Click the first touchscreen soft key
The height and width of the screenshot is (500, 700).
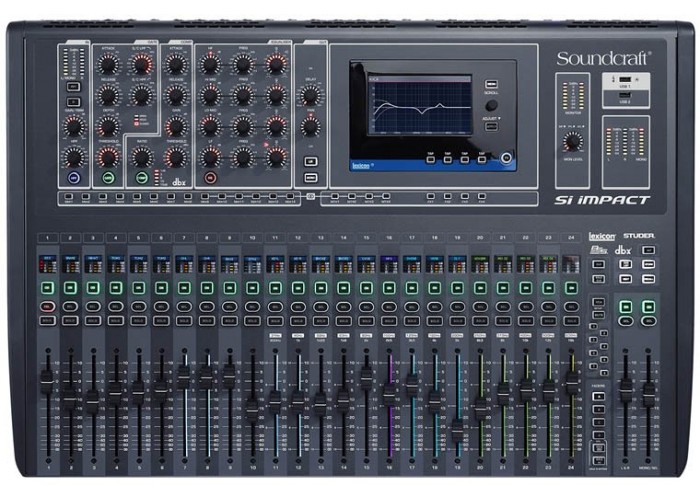(430, 157)
